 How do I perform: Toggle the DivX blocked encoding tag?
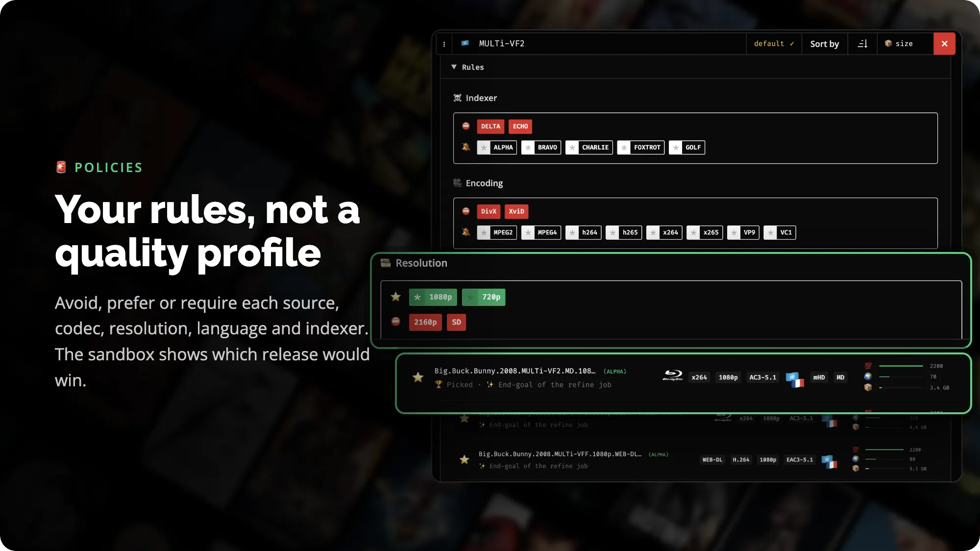[489, 211]
